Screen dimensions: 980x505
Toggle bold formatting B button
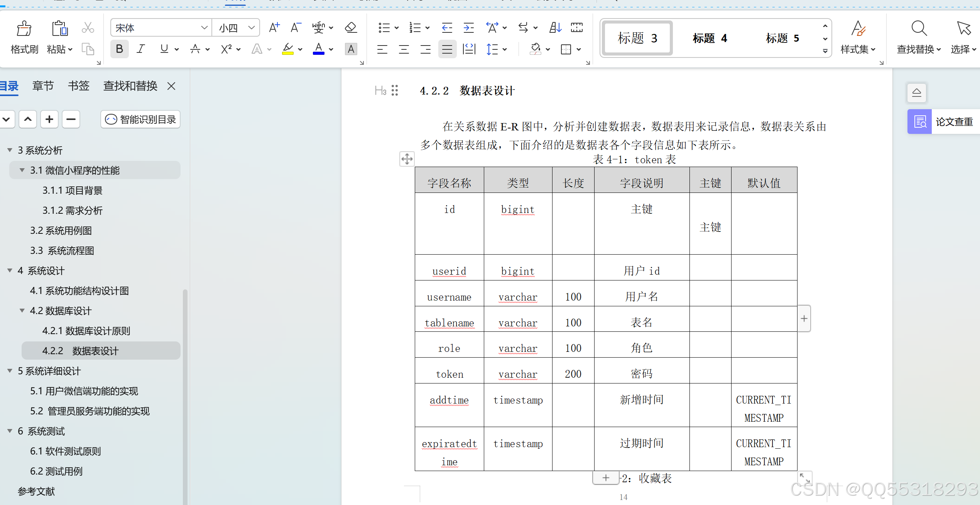tap(119, 49)
